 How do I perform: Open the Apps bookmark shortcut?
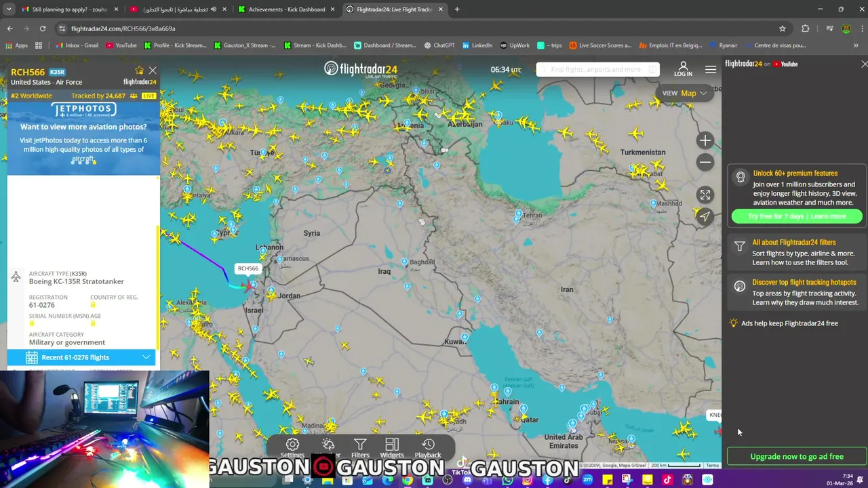pyautogui.click(x=16, y=45)
